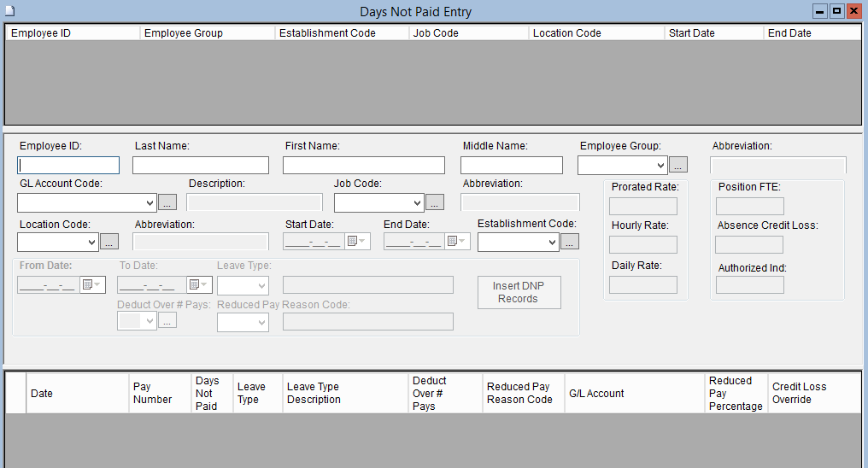This screenshot has height=468, width=868.
Task: Open the Job Code combo box
Action: coord(418,202)
